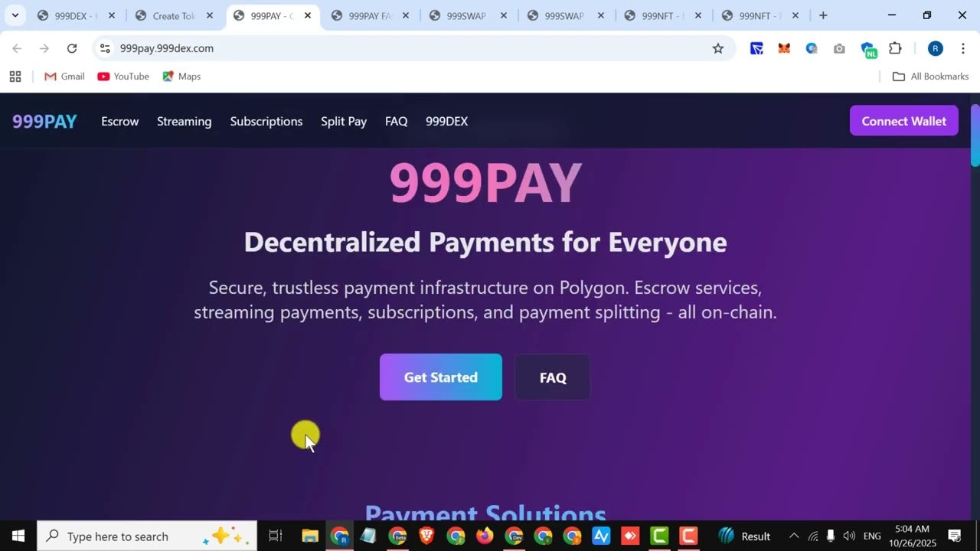Bookmark this page with the star icon
The height and width of the screenshot is (551, 980).
pos(717,48)
